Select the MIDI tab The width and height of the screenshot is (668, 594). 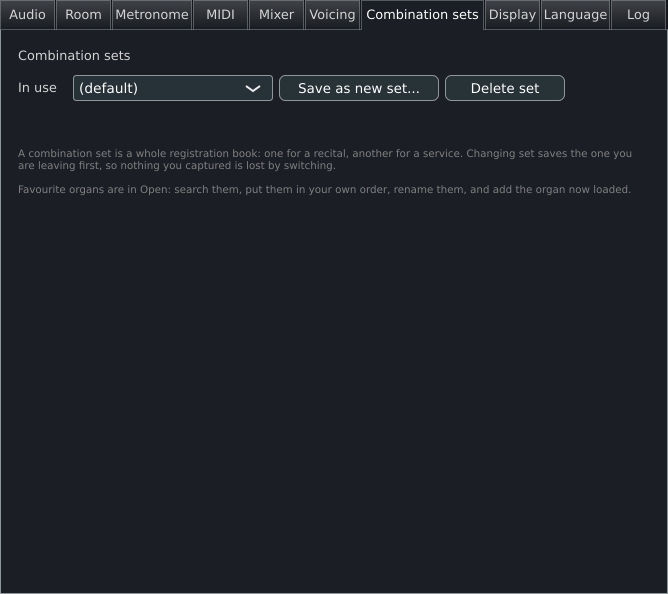click(220, 15)
